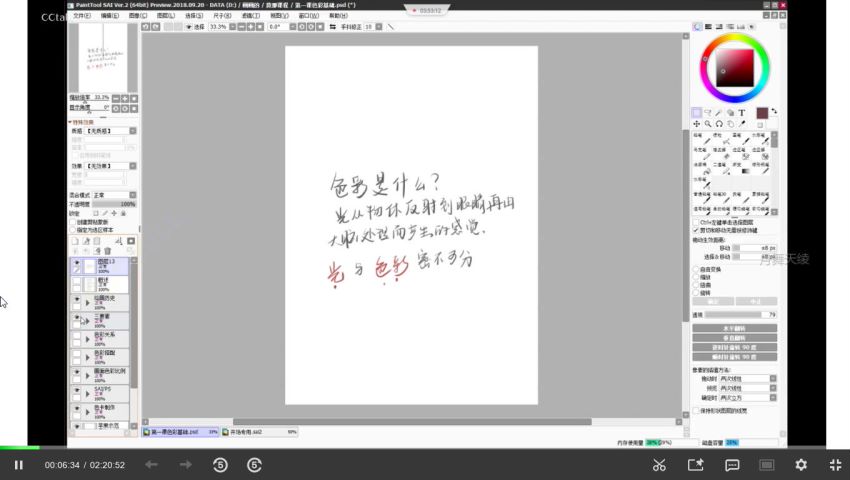Click the video player settings gear

click(x=801, y=465)
